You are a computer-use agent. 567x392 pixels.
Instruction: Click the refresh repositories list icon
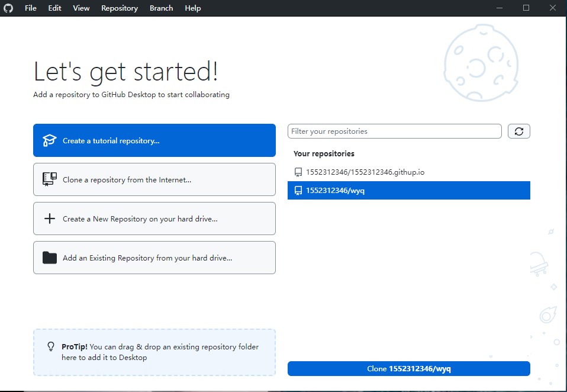518,131
